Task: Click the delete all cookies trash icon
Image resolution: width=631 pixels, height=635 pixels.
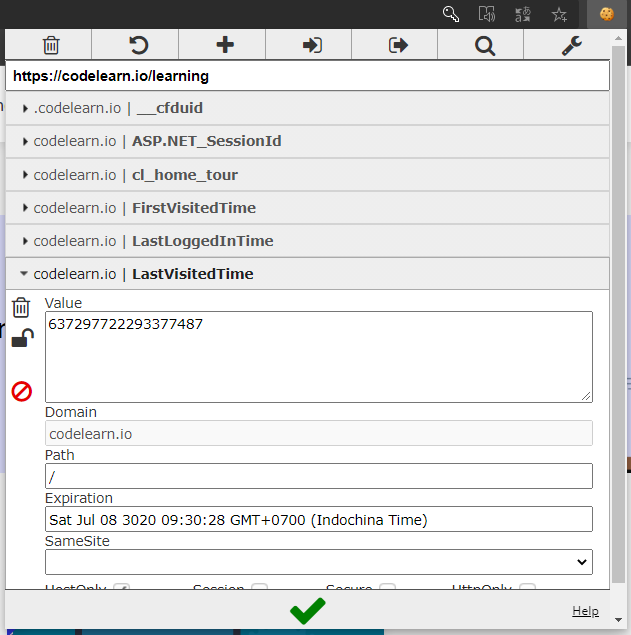Action: 50,45
